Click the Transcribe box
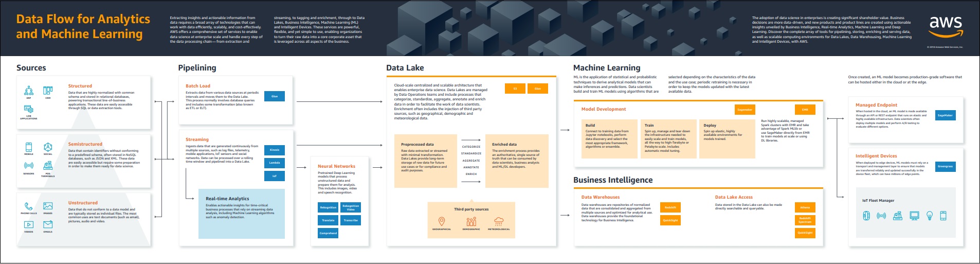Viewport: 980px width, 264px height. tap(351, 220)
